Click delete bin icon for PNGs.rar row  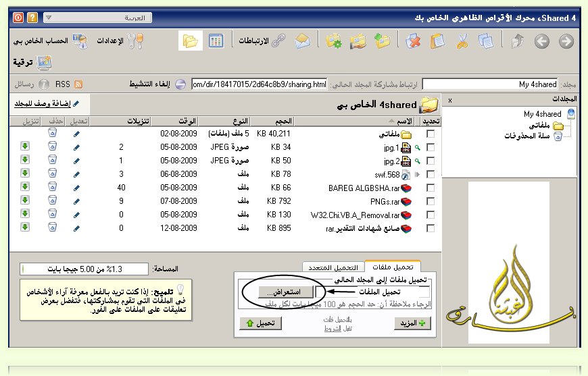pos(53,200)
